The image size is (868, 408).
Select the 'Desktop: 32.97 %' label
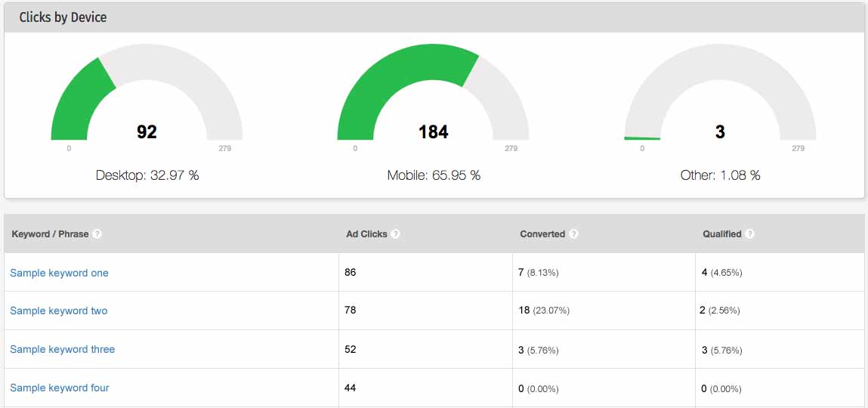tap(147, 175)
